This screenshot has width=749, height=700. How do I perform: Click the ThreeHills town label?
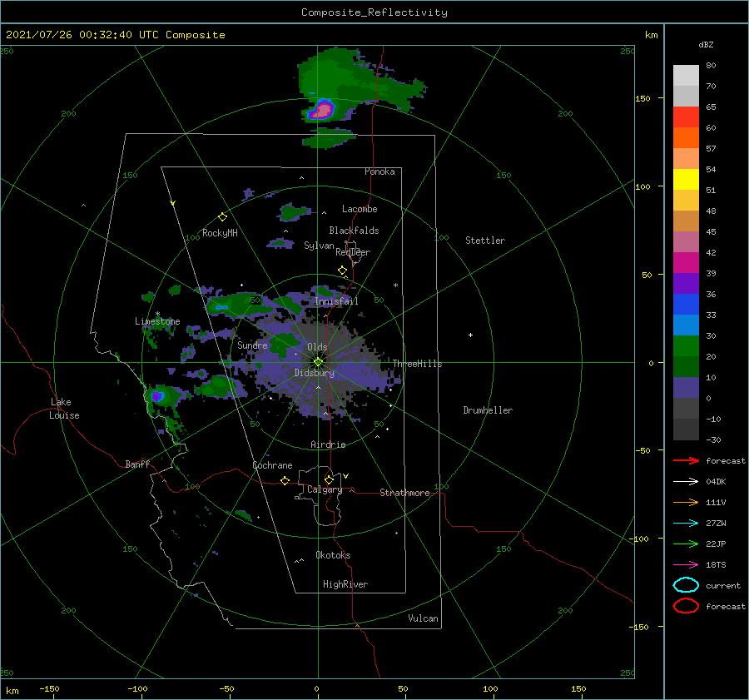point(418,364)
